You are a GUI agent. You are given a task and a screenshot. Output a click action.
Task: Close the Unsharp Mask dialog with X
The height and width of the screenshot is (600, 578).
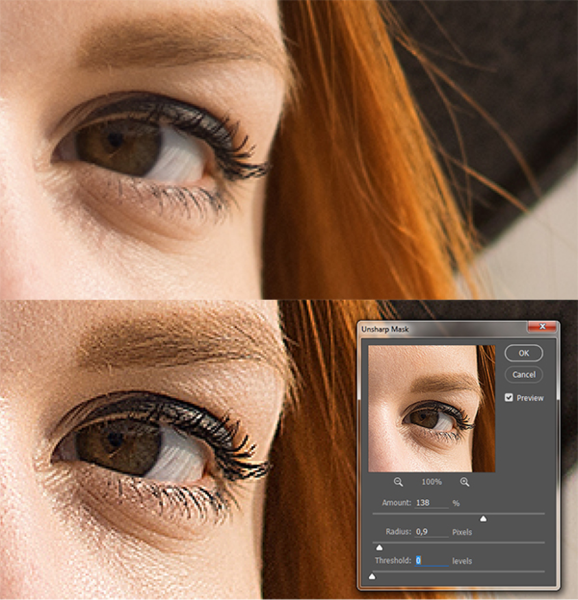542,326
